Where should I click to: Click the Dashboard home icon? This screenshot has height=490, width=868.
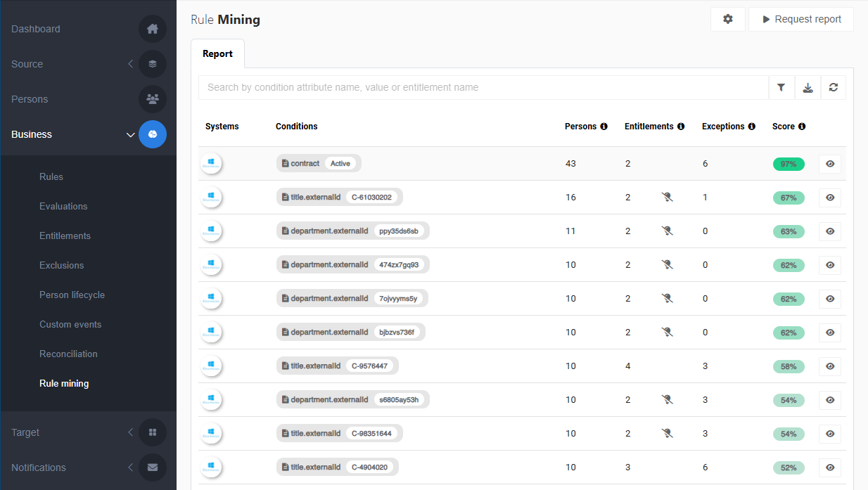(153, 29)
